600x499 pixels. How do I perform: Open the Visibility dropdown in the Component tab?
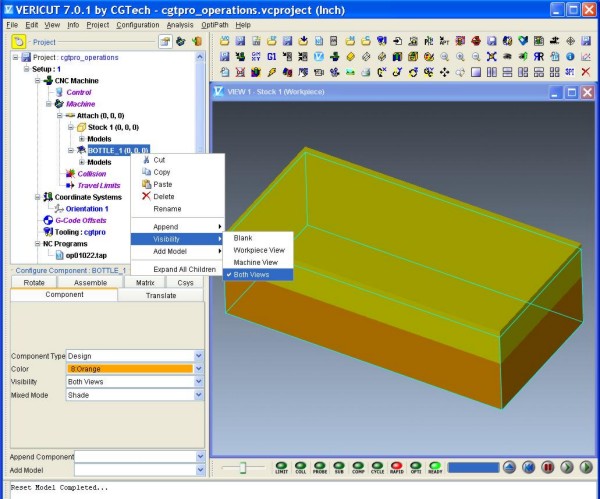tap(199, 382)
